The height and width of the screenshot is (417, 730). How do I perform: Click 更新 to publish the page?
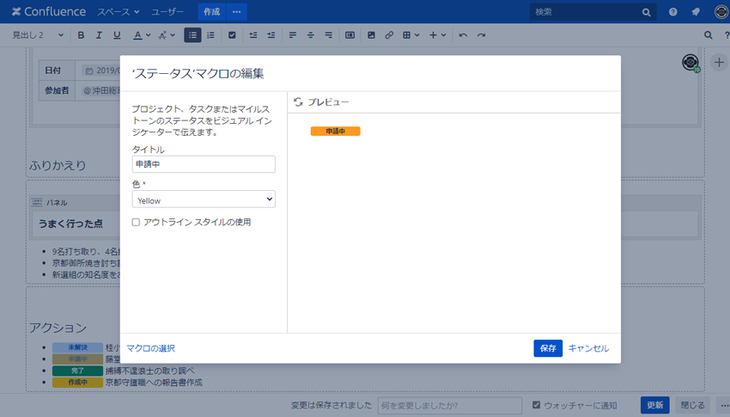point(655,405)
